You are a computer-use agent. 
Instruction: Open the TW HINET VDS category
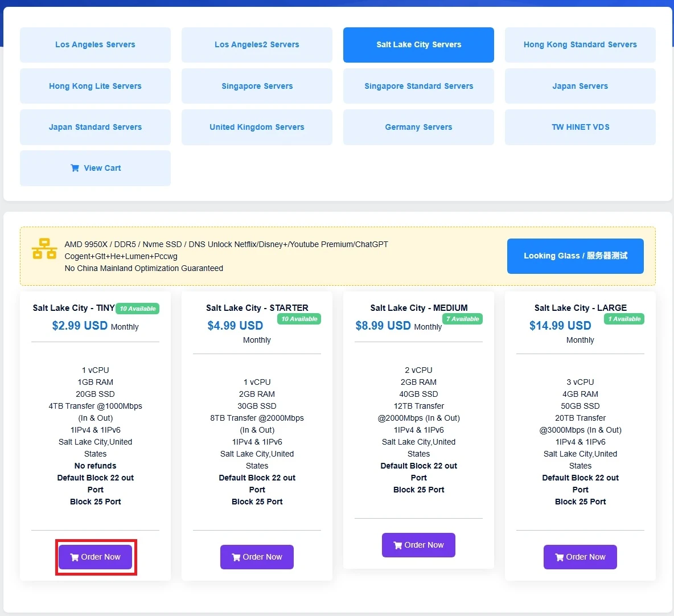tap(580, 127)
